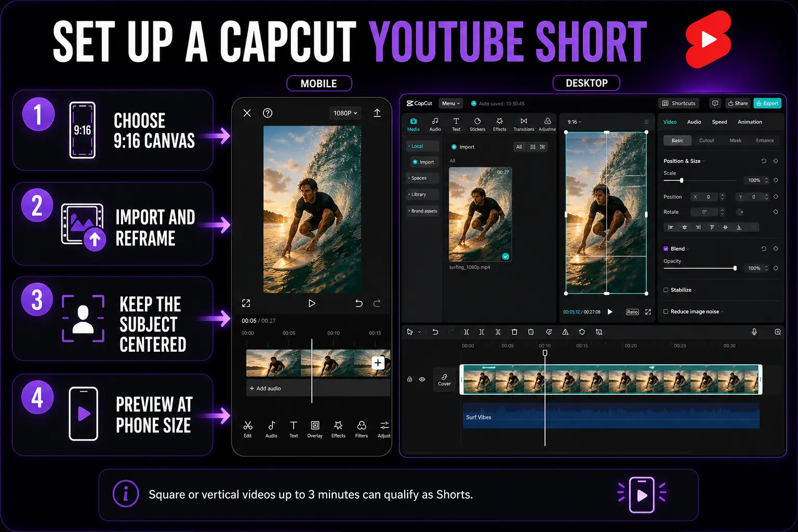Open the Mask sub-tab

736,140
